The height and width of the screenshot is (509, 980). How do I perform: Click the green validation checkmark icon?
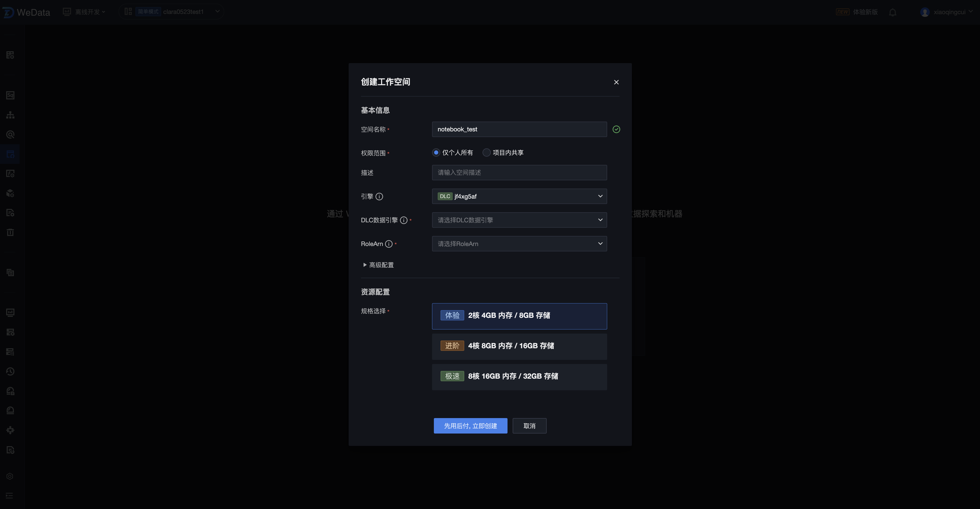click(x=616, y=129)
